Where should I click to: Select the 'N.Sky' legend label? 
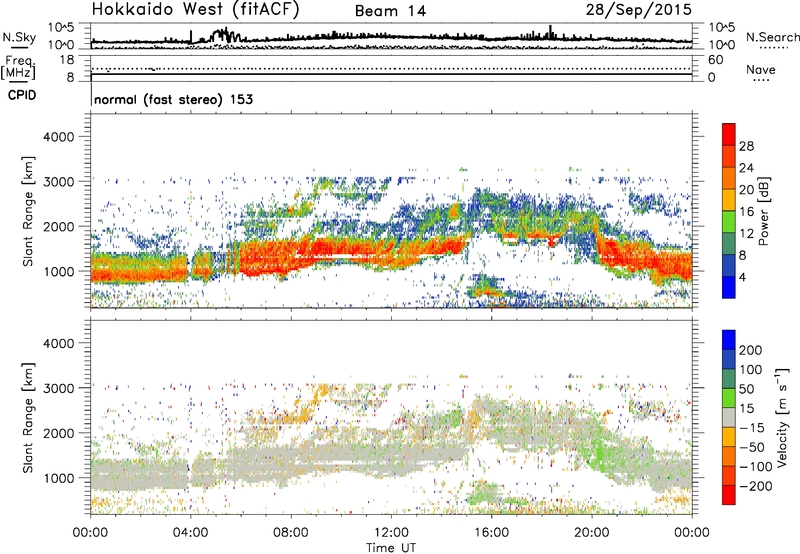(19, 37)
